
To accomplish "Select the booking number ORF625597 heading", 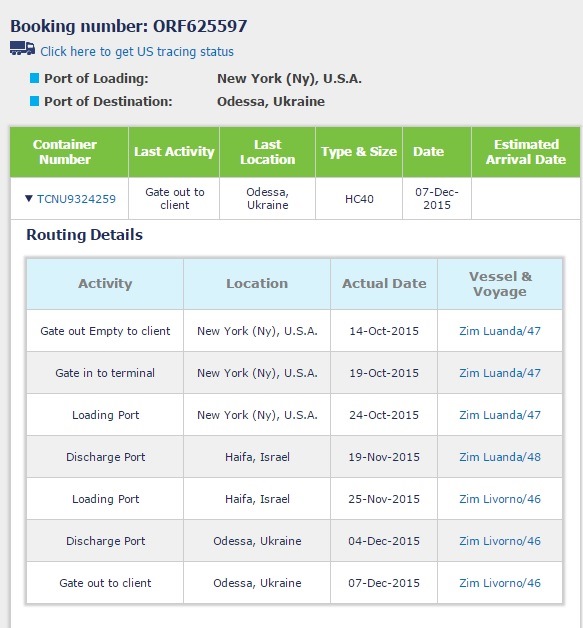I will [x=129, y=26].
